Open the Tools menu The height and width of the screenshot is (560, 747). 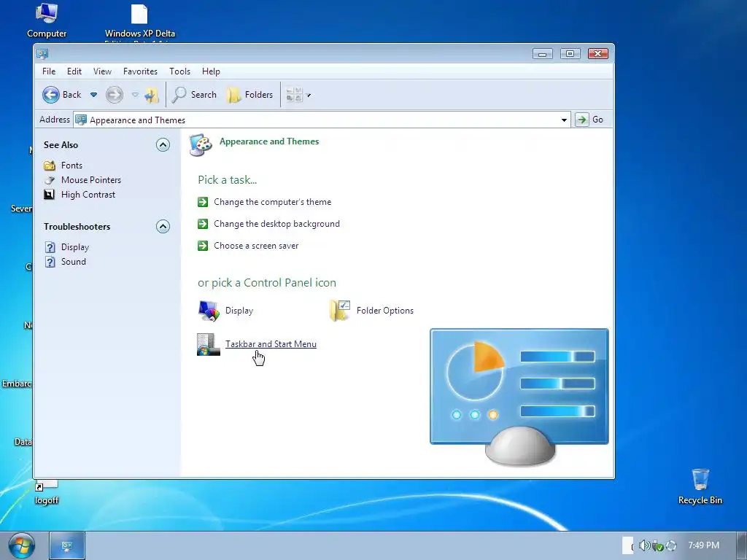pos(179,71)
